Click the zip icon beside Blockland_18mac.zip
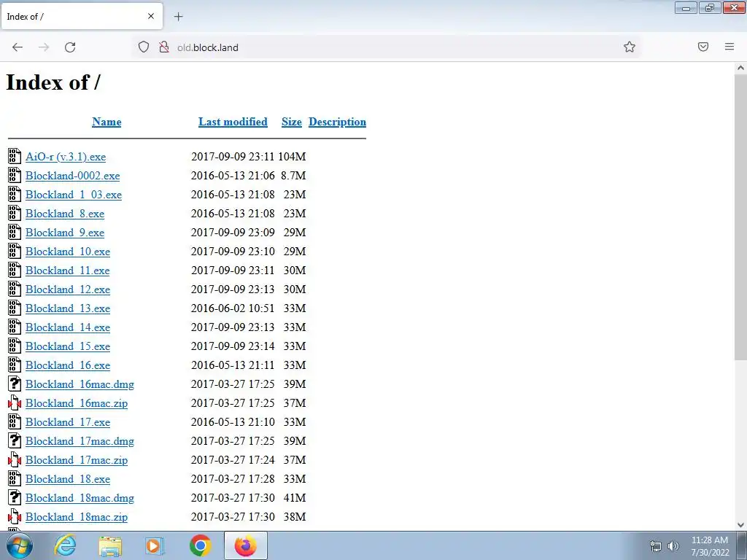The width and height of the screenshot is (747, 560). tap(15, 517)
